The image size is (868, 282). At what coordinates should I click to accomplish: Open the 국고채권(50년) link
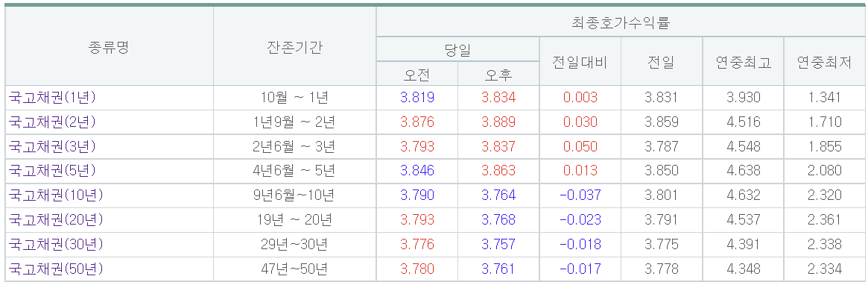[56, 269]
